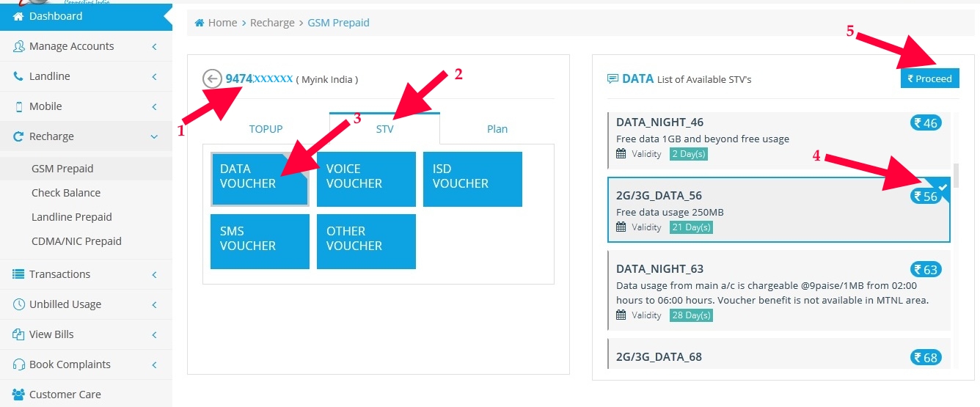Click the Book Complaints headset icon
The height and width of the screenshot is (407, 980).
click(19, 364)
